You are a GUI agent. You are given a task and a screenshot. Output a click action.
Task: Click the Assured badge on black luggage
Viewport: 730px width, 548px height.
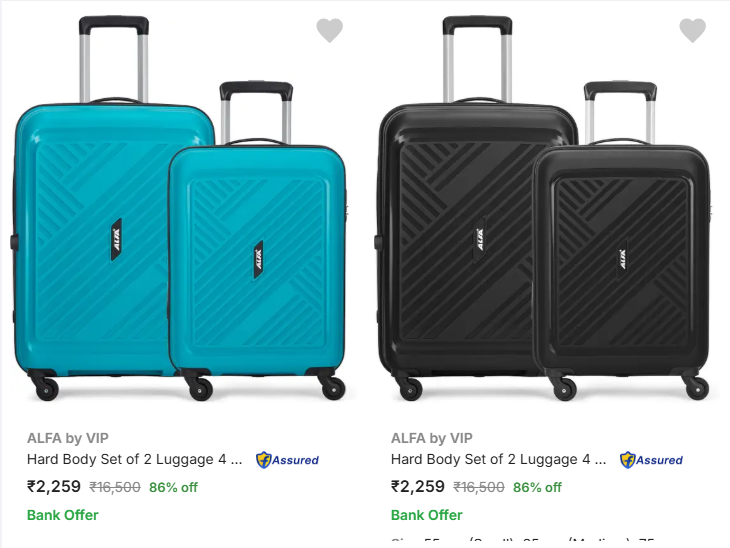click(652, 460)
